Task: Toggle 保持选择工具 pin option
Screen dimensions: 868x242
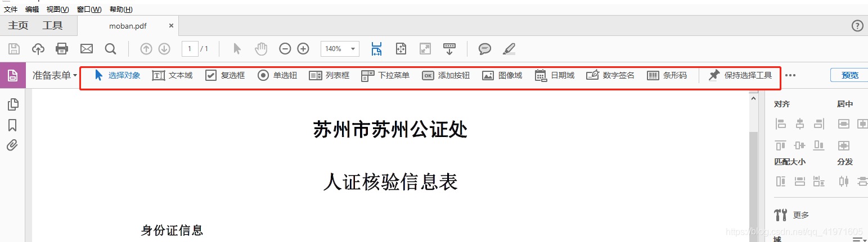Action: click(740, 75)
